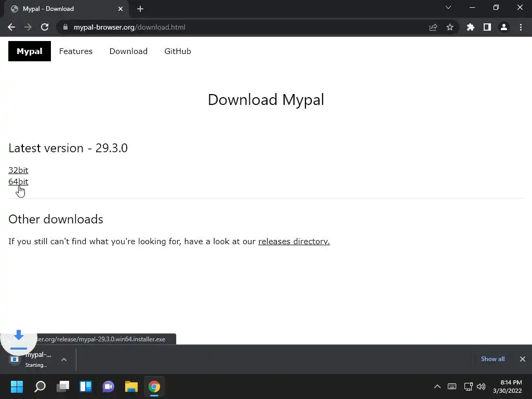The width and height of the screenshot is (532, 399).
Task: Open the touch keyboard tray icon
Action: [452, 387]
